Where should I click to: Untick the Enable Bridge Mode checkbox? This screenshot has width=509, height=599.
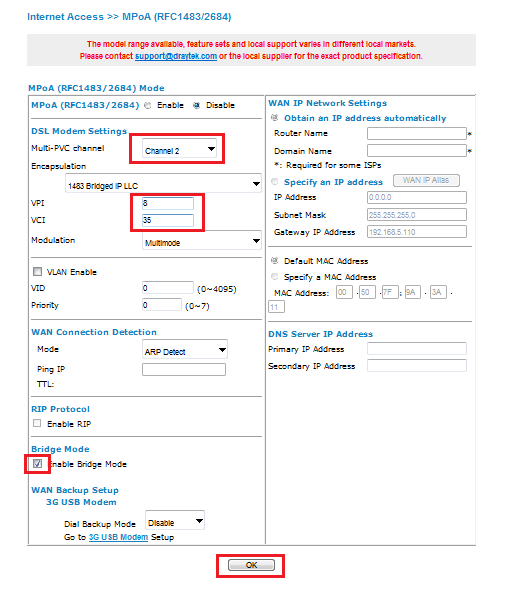point(37,464)
